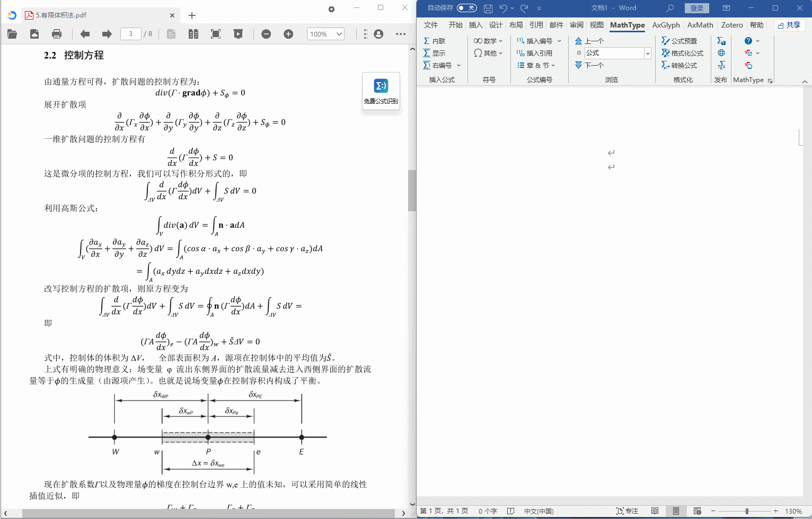
Task: Click the toggle TeX icon
Action: point(721,65)
